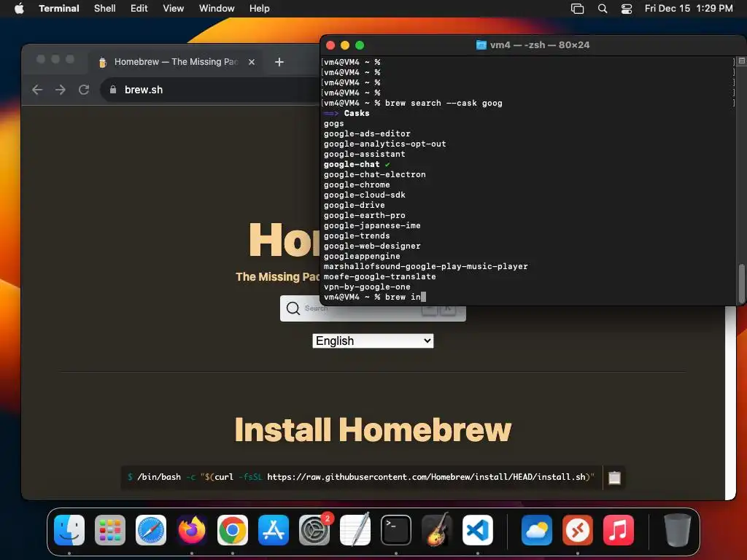Click the date and time in menu bar
Viewport: 747px width, 560px height.
[x=689, y=8]
